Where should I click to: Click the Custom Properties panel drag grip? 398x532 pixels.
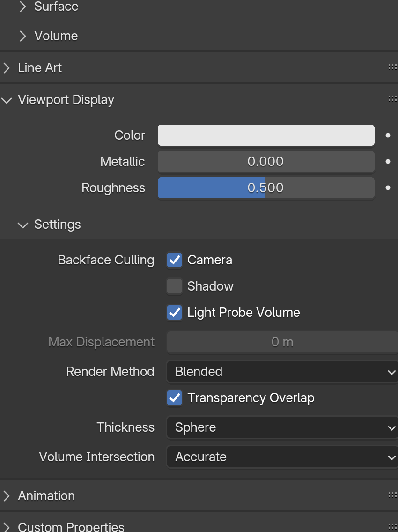click(x=392, y=526)
